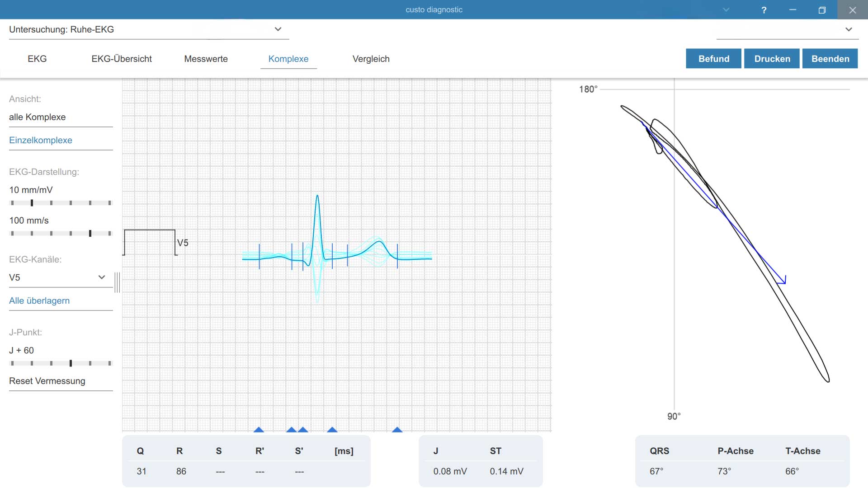Open the Messwerte tab

[206, 59]
